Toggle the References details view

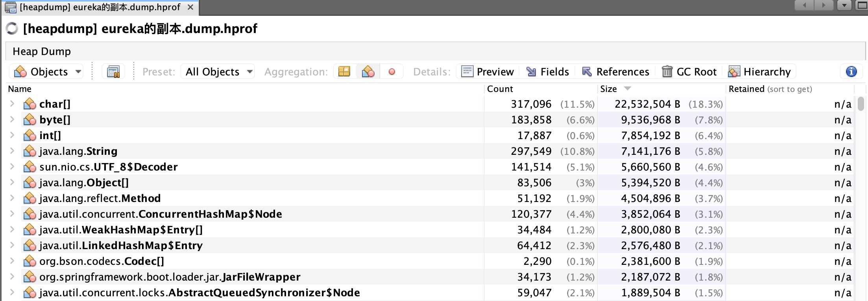point(616,72)
